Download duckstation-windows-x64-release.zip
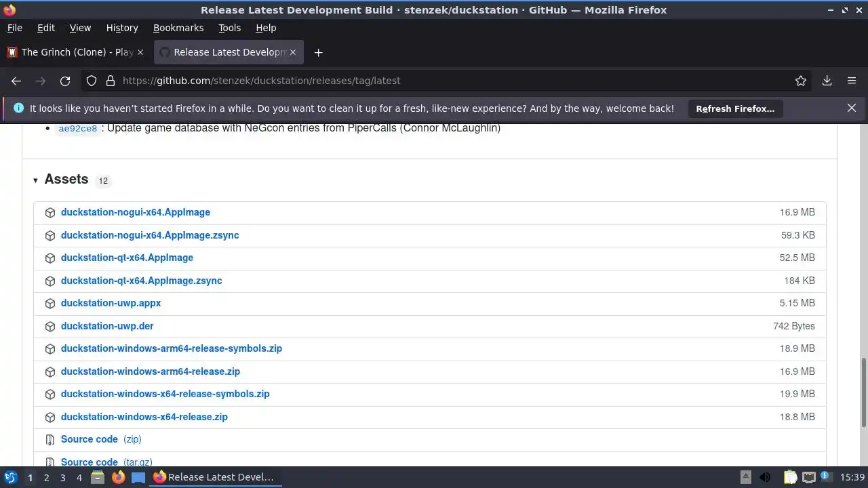This screenshot has width=868, height=488. (144, 417)
